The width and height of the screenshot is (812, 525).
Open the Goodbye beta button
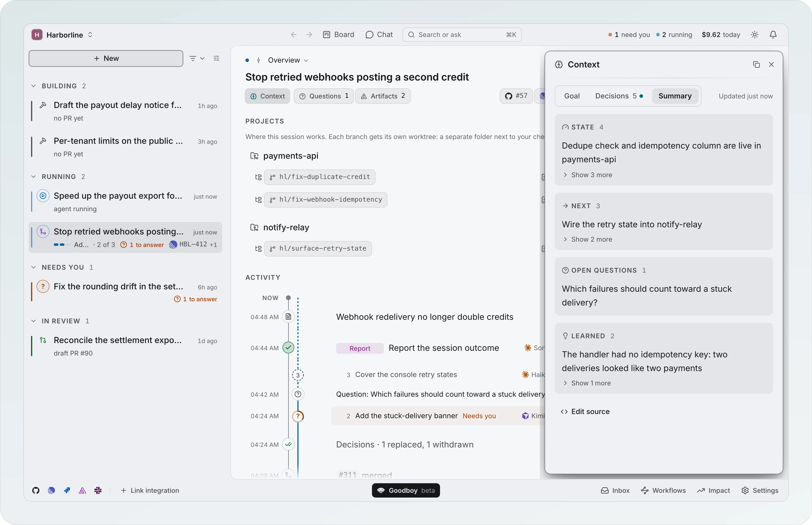tap(406, 490)
